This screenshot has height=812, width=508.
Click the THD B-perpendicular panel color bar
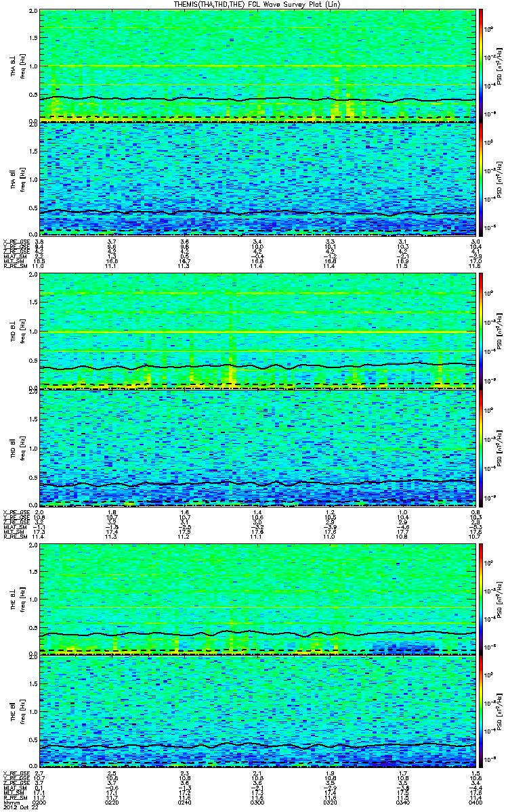(x=481, y=330)
